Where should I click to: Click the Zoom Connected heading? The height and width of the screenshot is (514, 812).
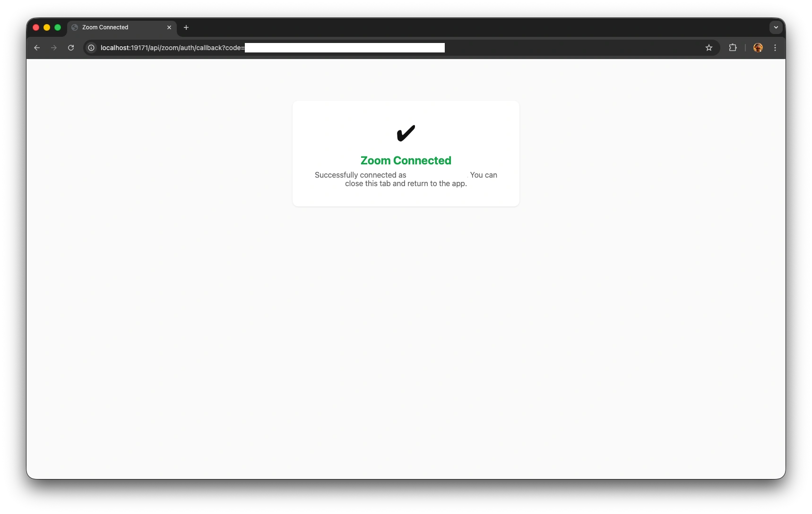(406, 161)
